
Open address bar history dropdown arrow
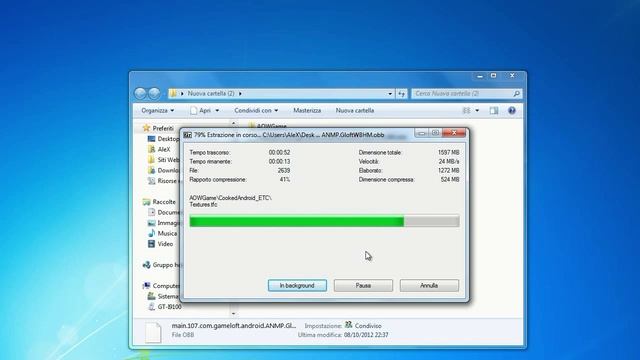[390, 94]
